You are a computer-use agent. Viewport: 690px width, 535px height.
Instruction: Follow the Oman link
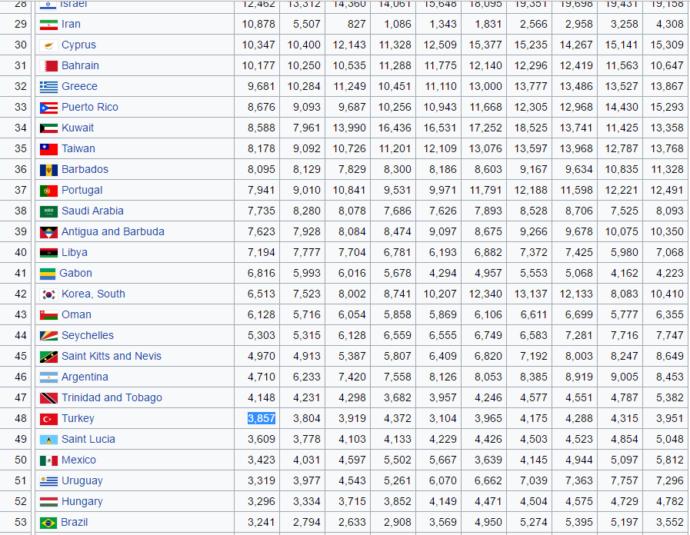tap(77, 315)
